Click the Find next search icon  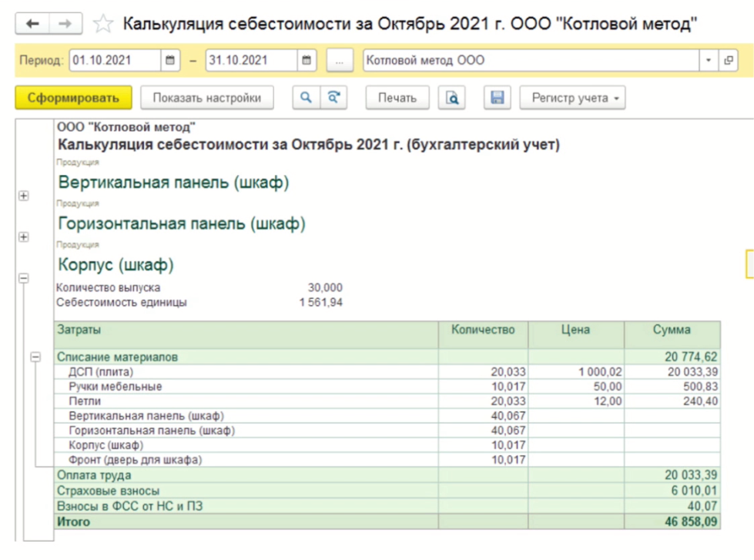[333, 98]
